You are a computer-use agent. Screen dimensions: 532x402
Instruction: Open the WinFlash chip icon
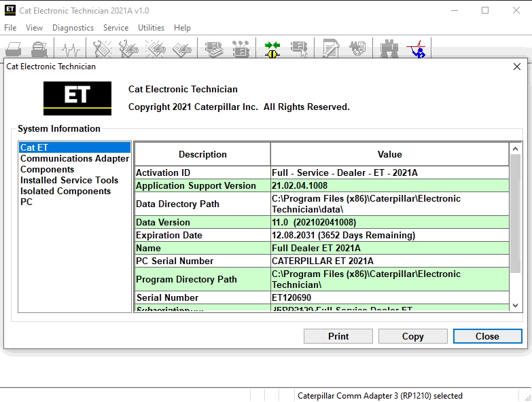click(357, 49)
